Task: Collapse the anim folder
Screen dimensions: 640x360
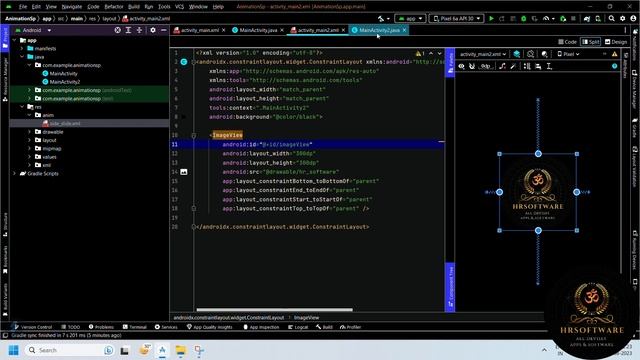Action: 29,115
